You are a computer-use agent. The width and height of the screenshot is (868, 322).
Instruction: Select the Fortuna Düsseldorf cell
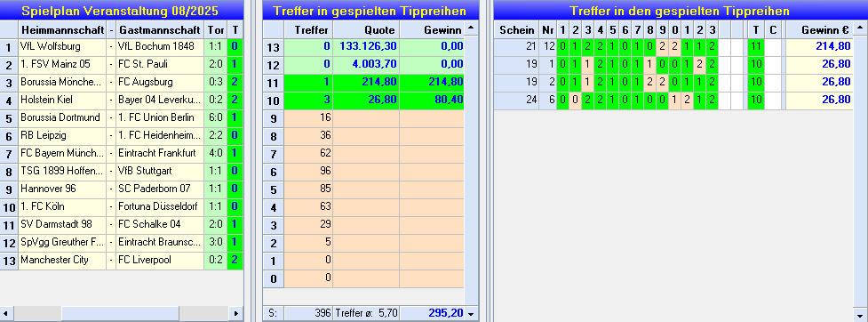click(160, 206)
